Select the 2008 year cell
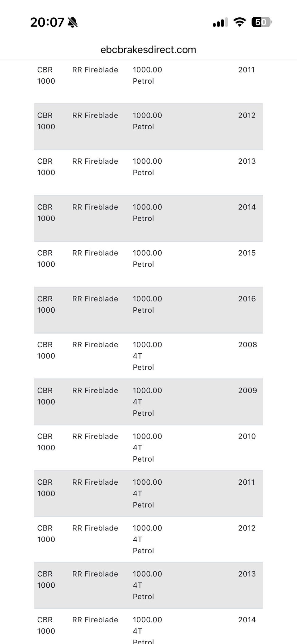This screenshot has width=297, height=644. pos(247,344)
